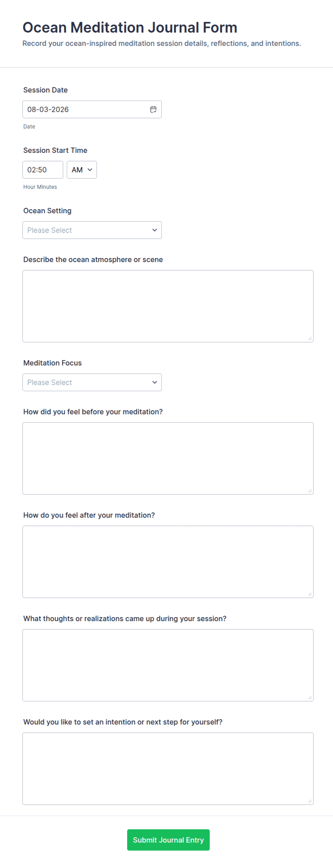Image resolution: width=333 pixels, height=868 pixels.
Task: Expand the Ocean Setting dropdown
Action: pos(92,230)
